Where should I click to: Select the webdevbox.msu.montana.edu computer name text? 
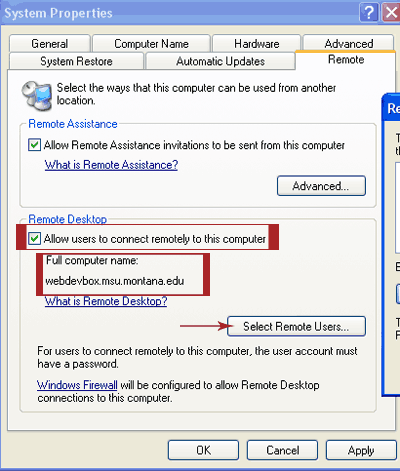click(115, 281)
